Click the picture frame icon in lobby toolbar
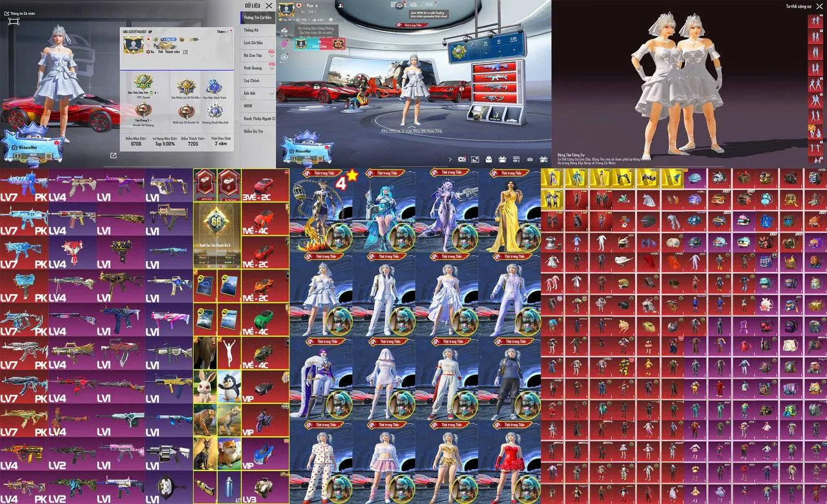The image size is (827, 504). tap(475, 159)
